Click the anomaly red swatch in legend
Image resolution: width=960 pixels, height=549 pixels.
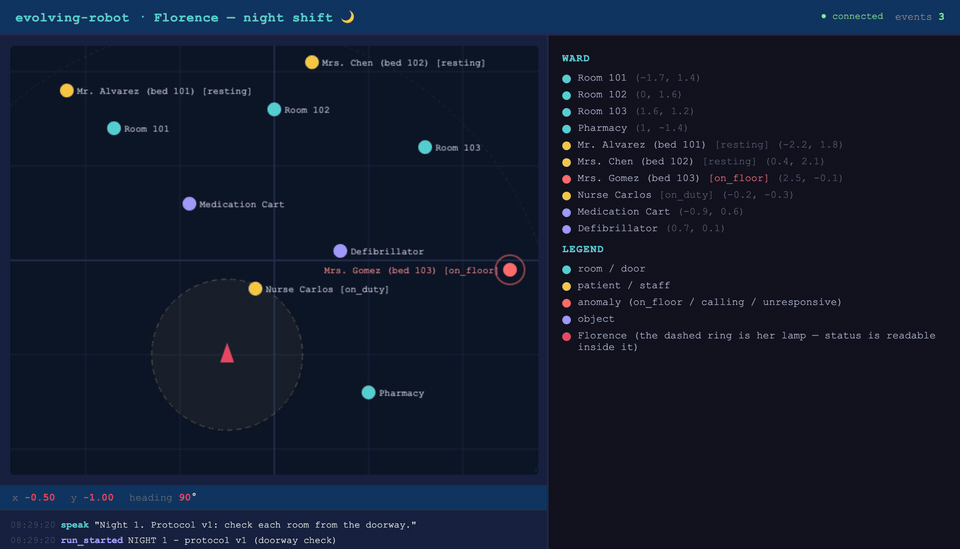(x=566, y=303)
